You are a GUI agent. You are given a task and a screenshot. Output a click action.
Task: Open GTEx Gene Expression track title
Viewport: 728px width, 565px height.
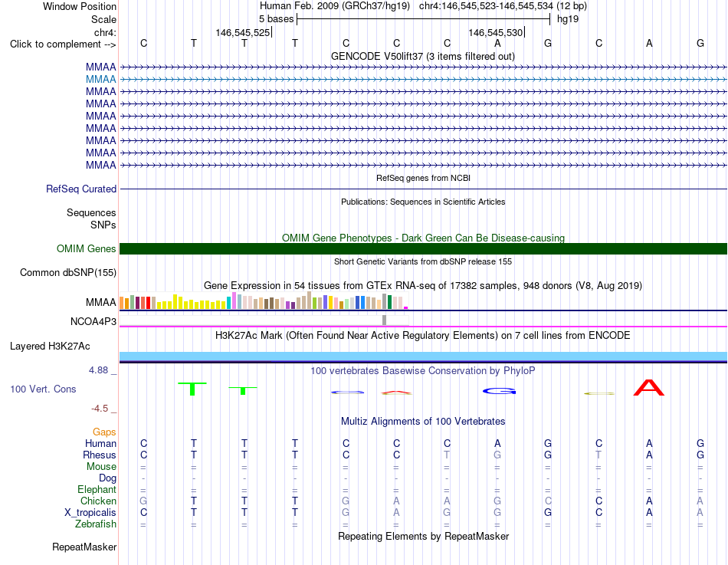pos(423,286)
